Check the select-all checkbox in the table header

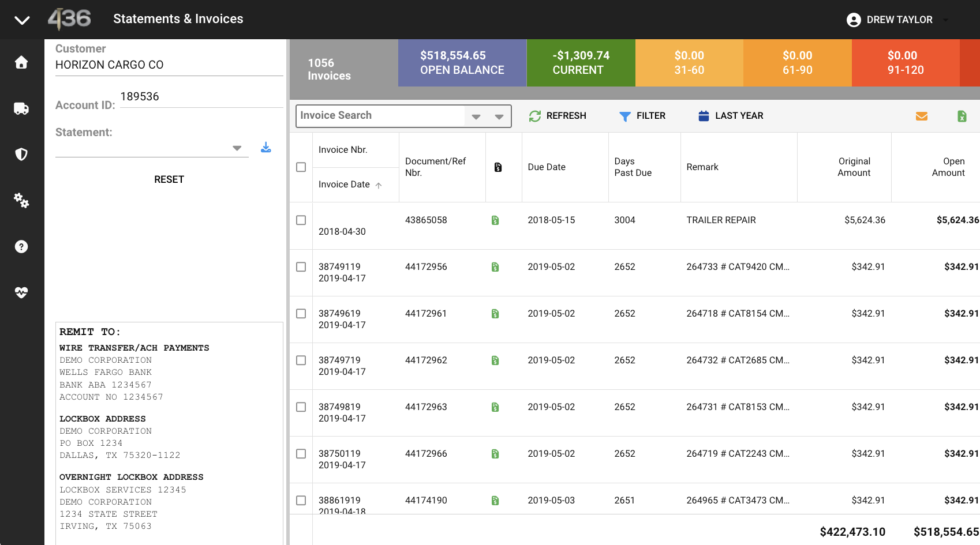point(301,167)
